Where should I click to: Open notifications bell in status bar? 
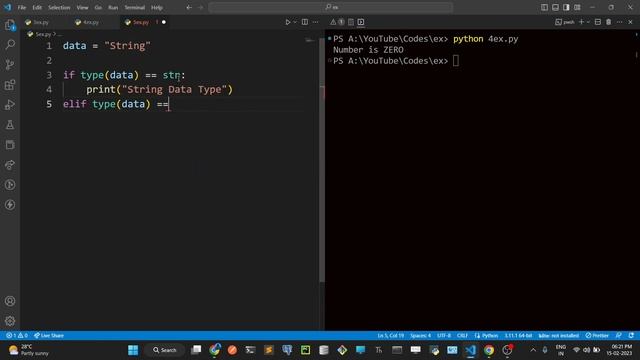631,336
